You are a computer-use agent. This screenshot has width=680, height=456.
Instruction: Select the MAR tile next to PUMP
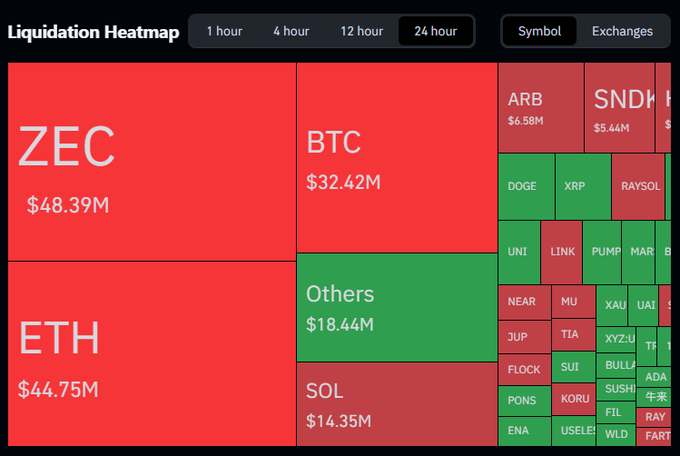click(x=638, y=252)
